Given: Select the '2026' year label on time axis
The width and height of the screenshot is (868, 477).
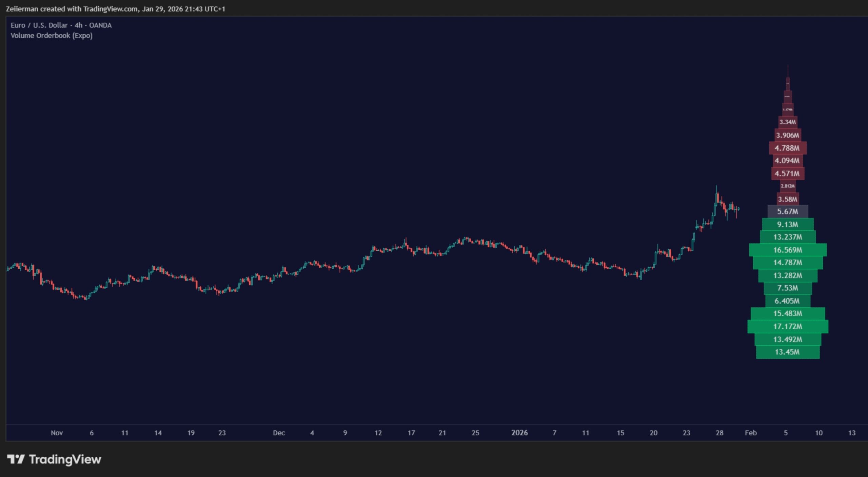Looking at the screenshot, I should 519,433.
